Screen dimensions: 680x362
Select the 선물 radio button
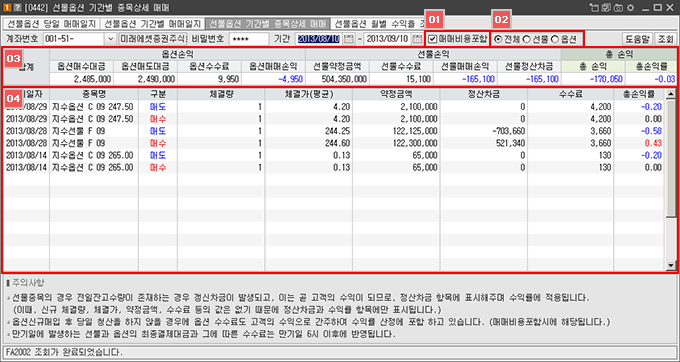click(526, 39)
